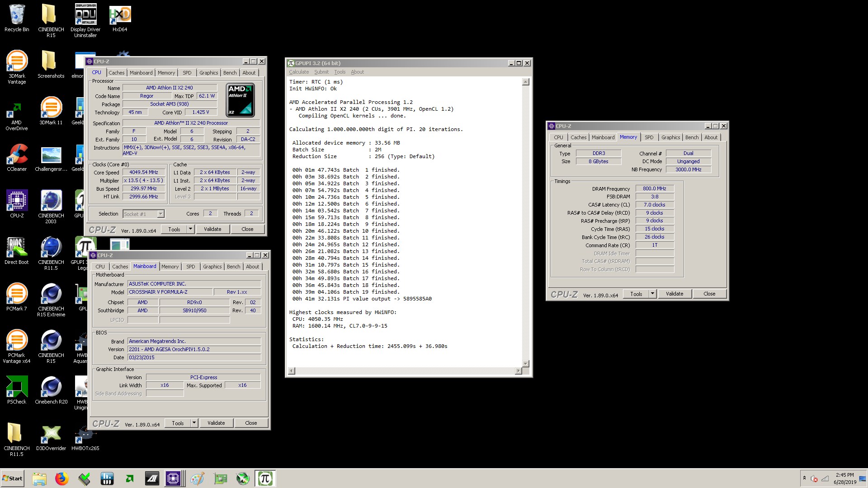Open the Screenshots folder on desktop
The image size is (868, 488).
tap(51, 64)
